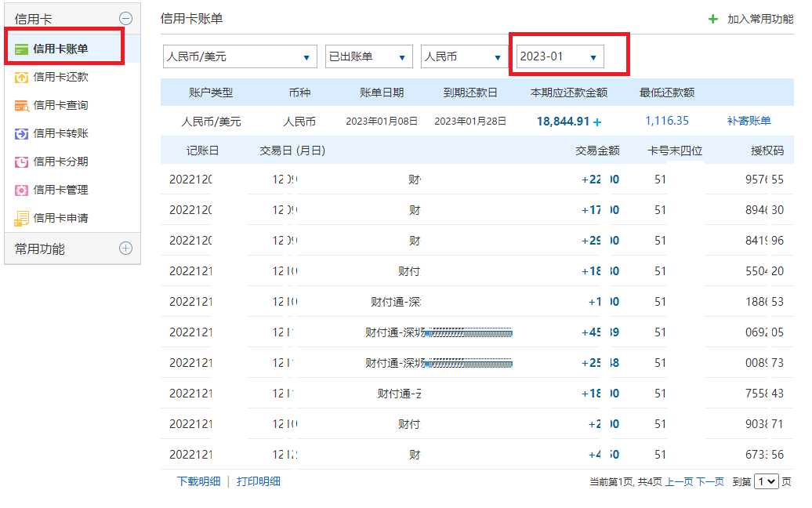Go to 下一页 of transactions
The image size is (812, 508).
tap(710, 482)
